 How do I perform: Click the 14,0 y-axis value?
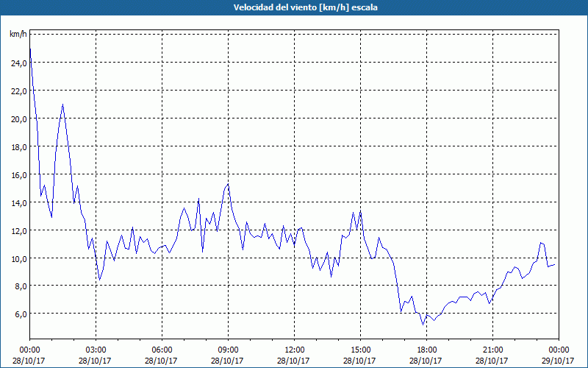point(19,203)
